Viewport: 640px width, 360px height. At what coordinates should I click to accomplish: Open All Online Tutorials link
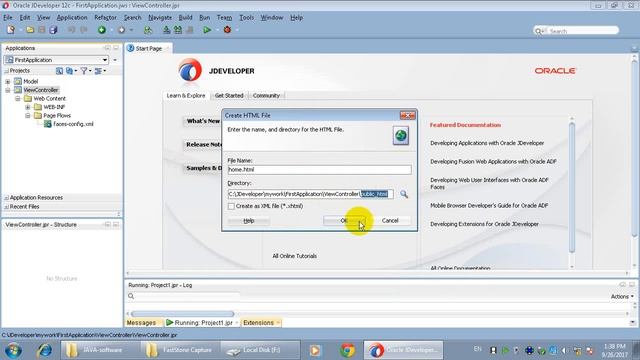pos(295,256)
